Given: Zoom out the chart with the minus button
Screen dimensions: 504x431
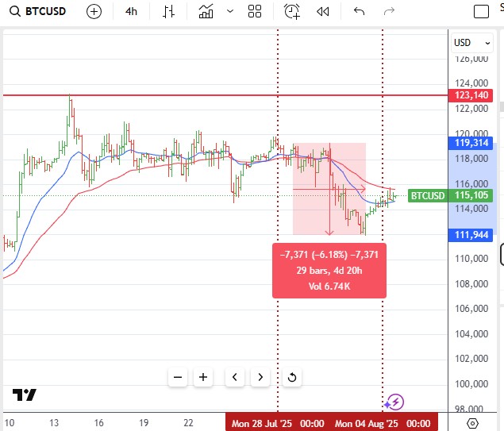Looking at the screenshot, I should click(178, 377).
